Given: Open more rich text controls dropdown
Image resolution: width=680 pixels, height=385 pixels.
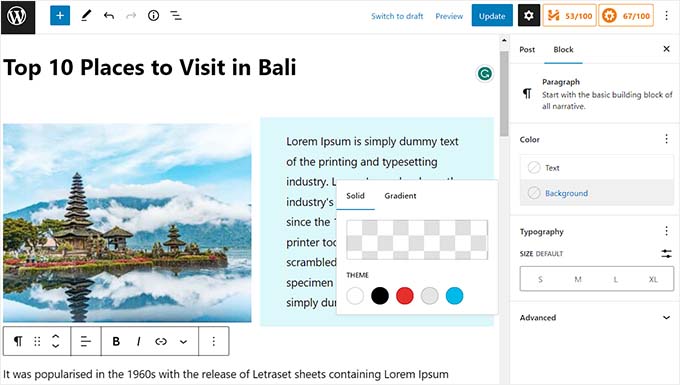Looking at the screenshot, I should [183, 342].
